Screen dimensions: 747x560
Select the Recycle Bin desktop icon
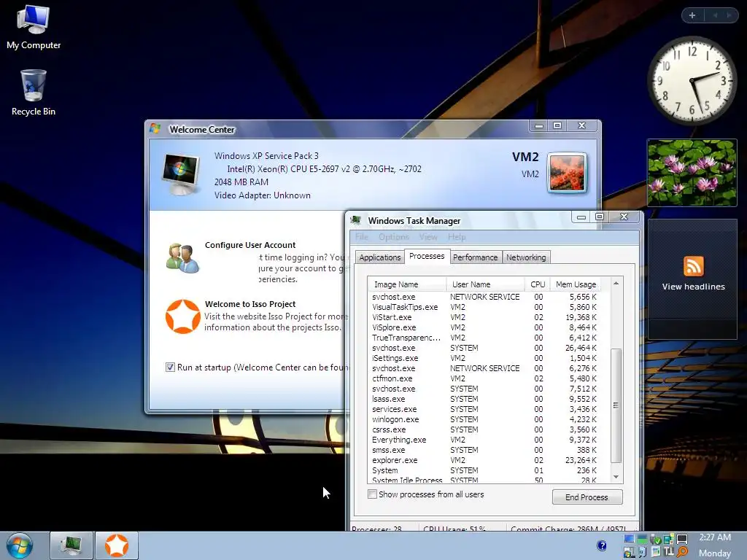tap(34, 93)
